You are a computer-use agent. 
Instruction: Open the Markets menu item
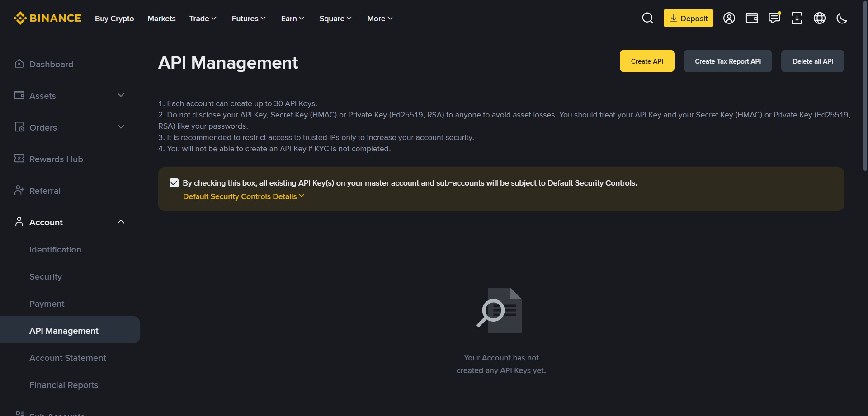click(x=161, y=19)
